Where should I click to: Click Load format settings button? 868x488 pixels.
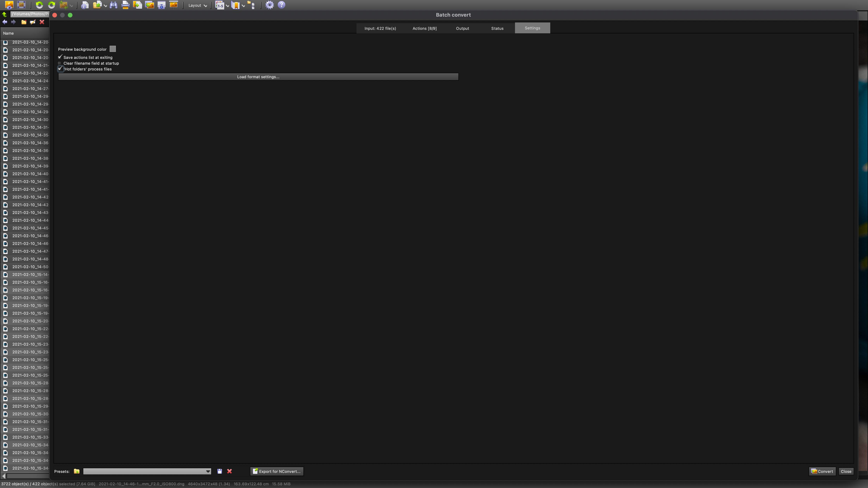tap(258, 77)
